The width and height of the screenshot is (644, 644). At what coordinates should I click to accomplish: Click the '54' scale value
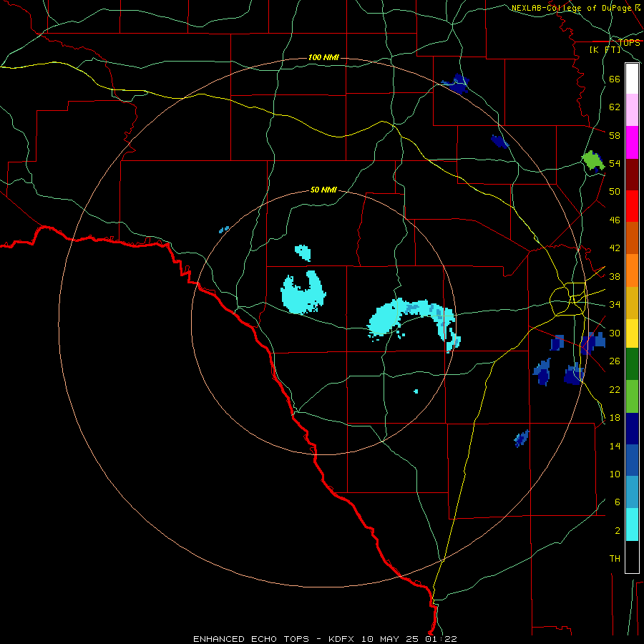(615, 163)
